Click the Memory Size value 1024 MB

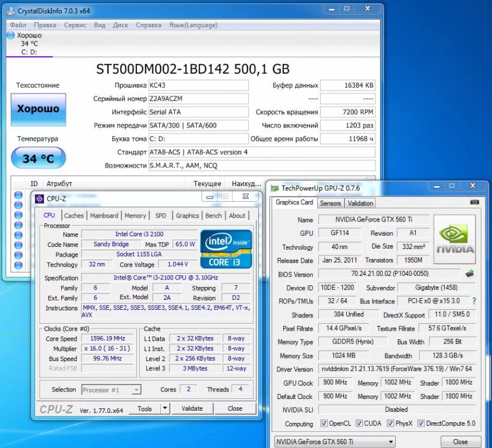pyautogui.click(x=343, y=355)
